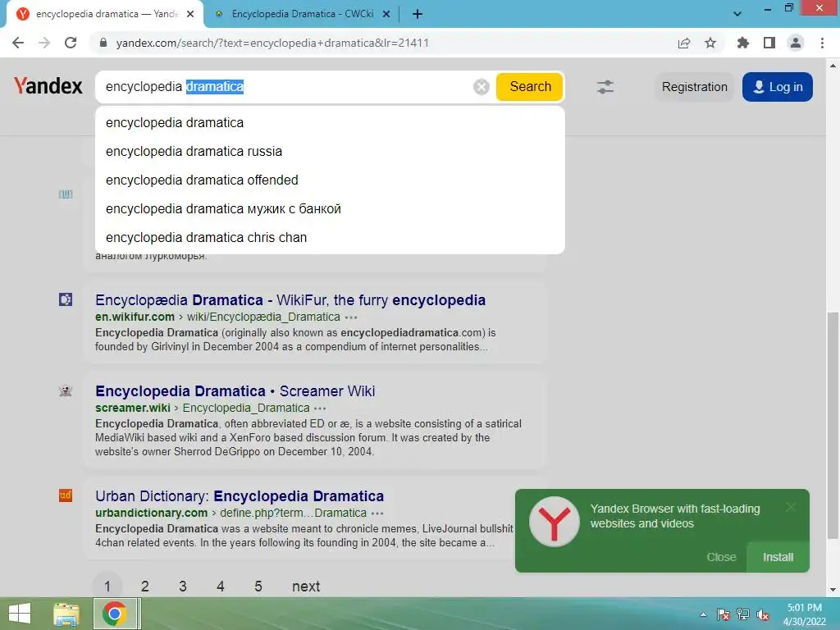
Task: Click the Log in button
Action: point(778,87)
